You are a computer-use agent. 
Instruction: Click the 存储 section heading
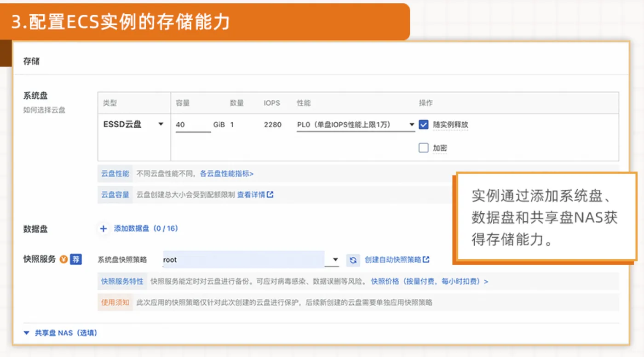pos(31,61)
